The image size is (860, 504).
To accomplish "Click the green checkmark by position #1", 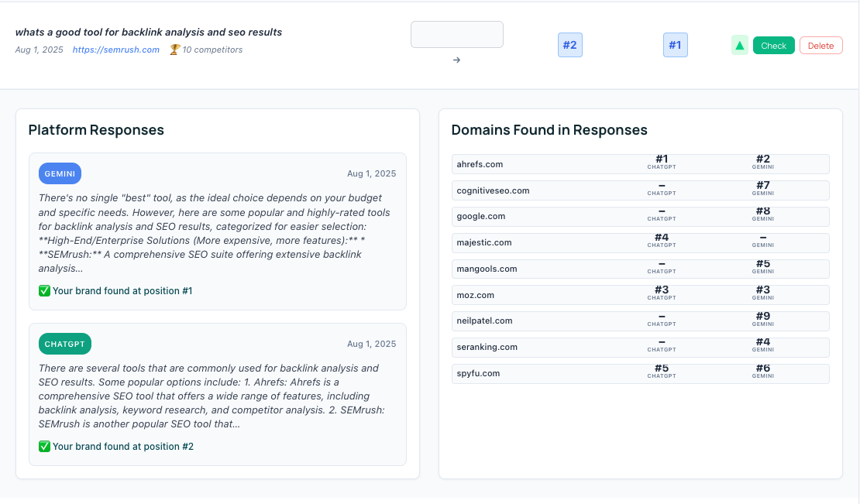I will coord(44,291).
